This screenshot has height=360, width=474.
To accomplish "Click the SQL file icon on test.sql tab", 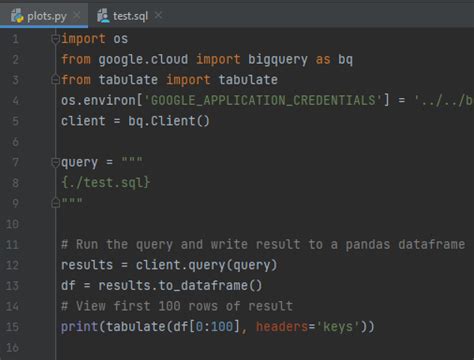I will (103, 16).
